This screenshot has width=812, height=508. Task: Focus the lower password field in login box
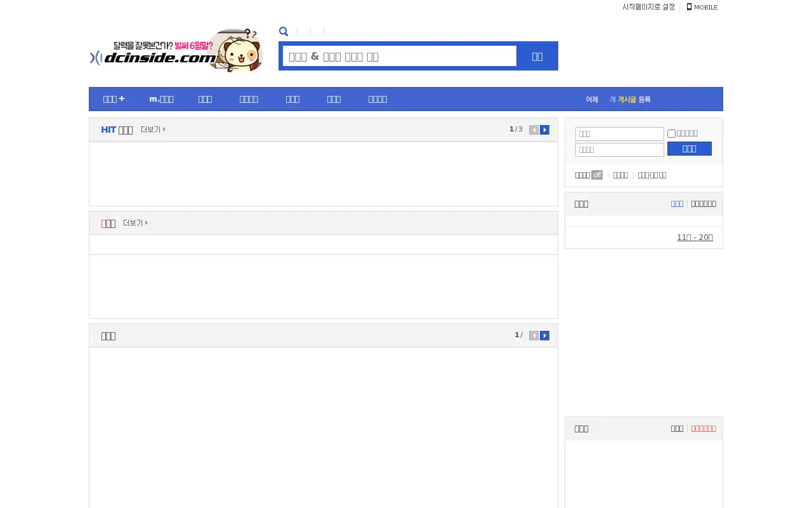(x=620, y=150)
